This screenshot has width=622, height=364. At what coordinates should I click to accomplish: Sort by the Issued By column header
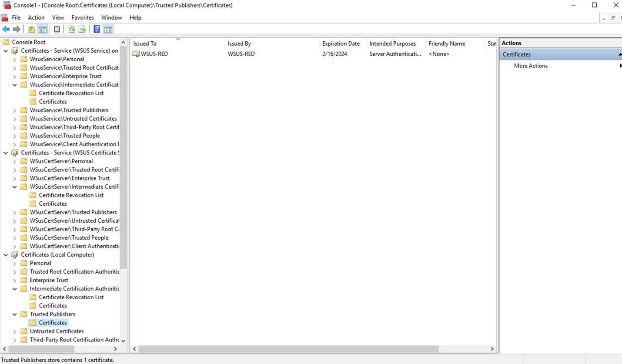pos(272,43)
